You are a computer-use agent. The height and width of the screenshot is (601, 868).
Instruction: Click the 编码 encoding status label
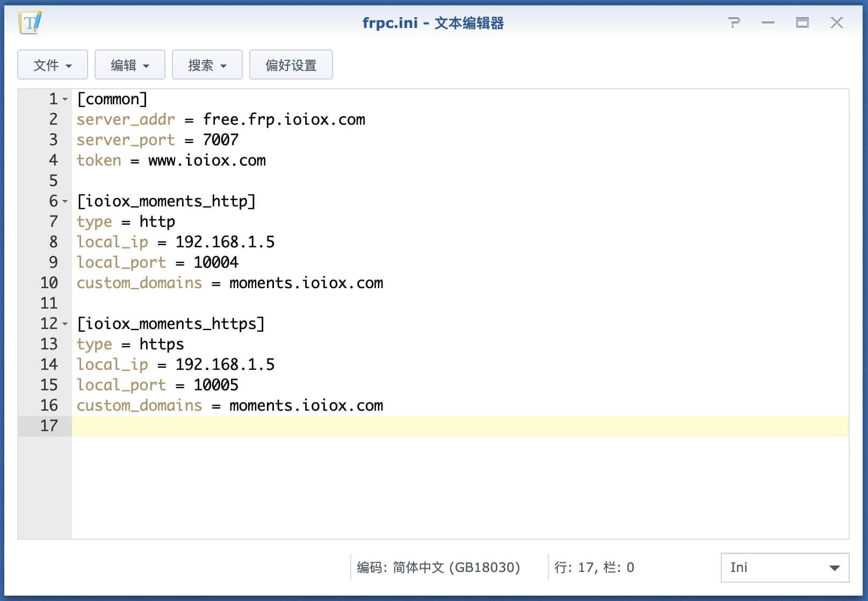[438, 568]
